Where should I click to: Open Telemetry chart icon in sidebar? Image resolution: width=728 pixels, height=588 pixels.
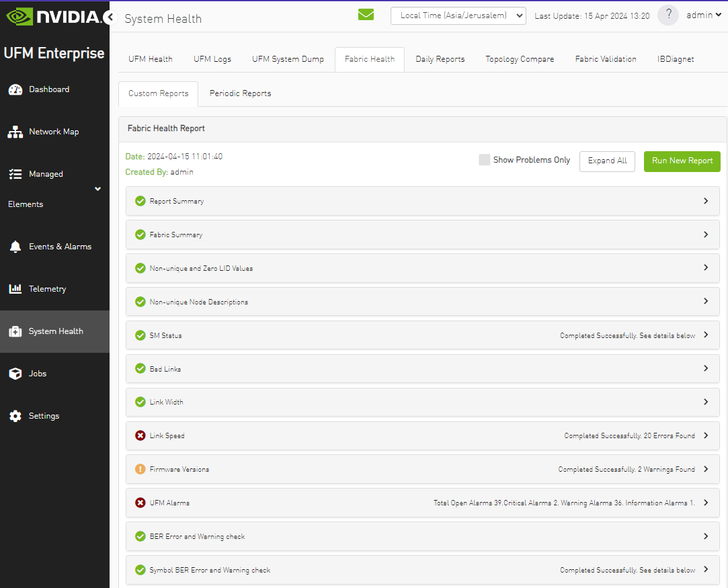15,289
